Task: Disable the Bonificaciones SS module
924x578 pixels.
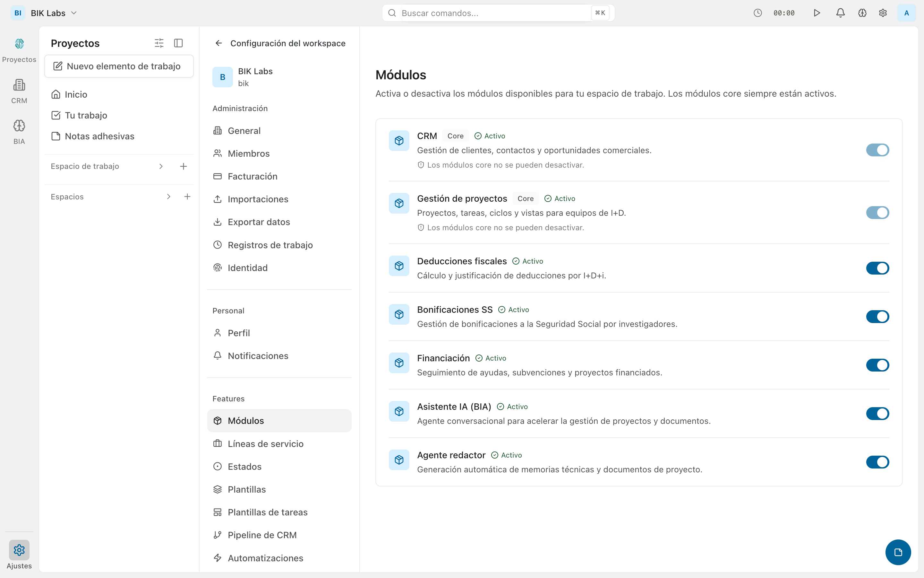Action: (x=877, y=317)
